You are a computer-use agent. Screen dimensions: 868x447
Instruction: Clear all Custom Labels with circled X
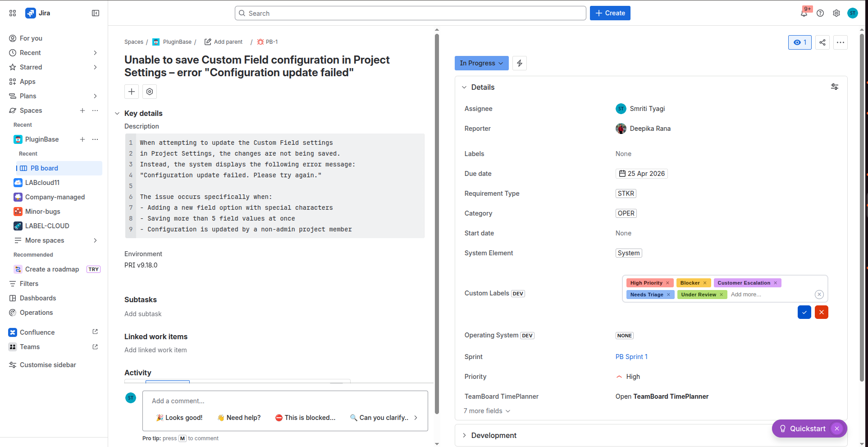[x=819, y=295]
